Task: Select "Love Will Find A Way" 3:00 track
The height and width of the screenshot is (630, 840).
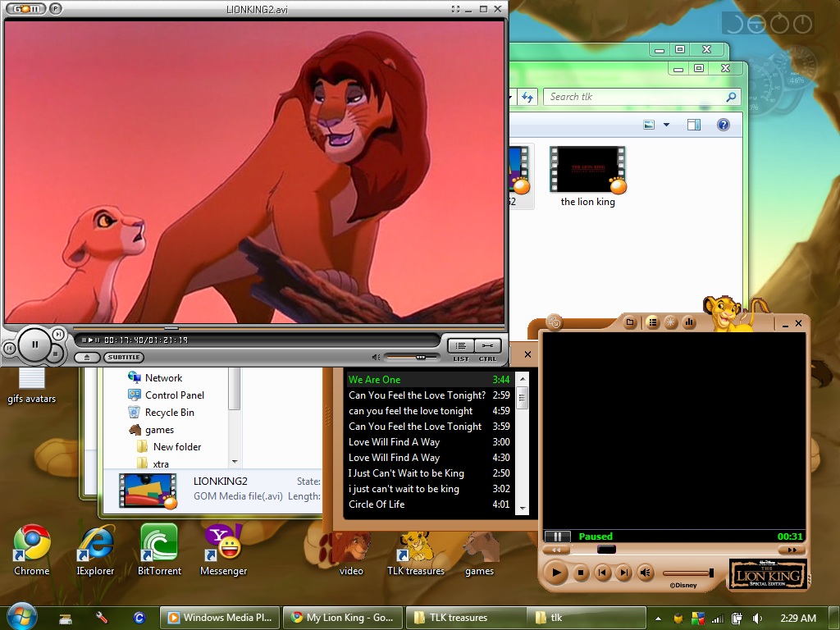Action: (x=394, y=442)
